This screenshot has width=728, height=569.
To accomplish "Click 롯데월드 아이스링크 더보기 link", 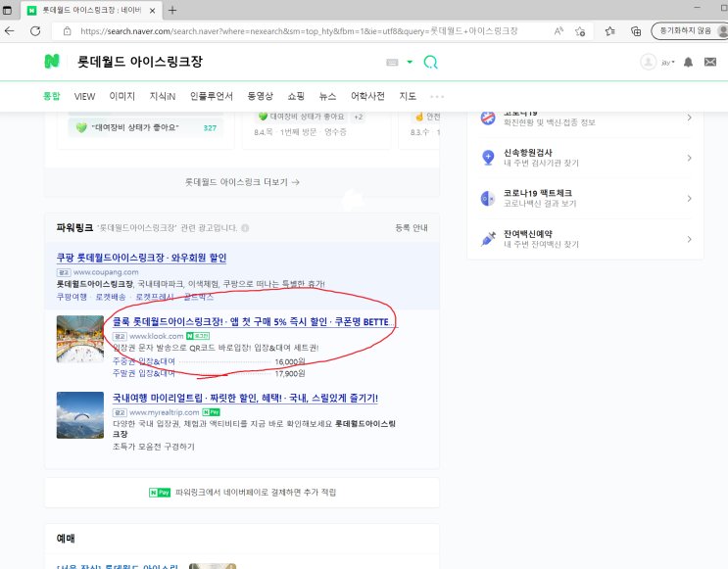I will click(x=242, y=182).
